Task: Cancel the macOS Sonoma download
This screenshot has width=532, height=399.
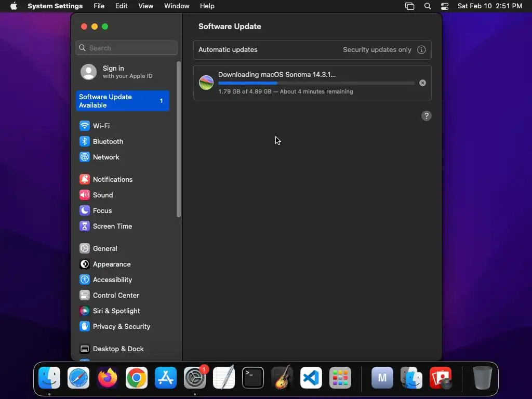Action: pyautogui.click(x=422, y=83)
